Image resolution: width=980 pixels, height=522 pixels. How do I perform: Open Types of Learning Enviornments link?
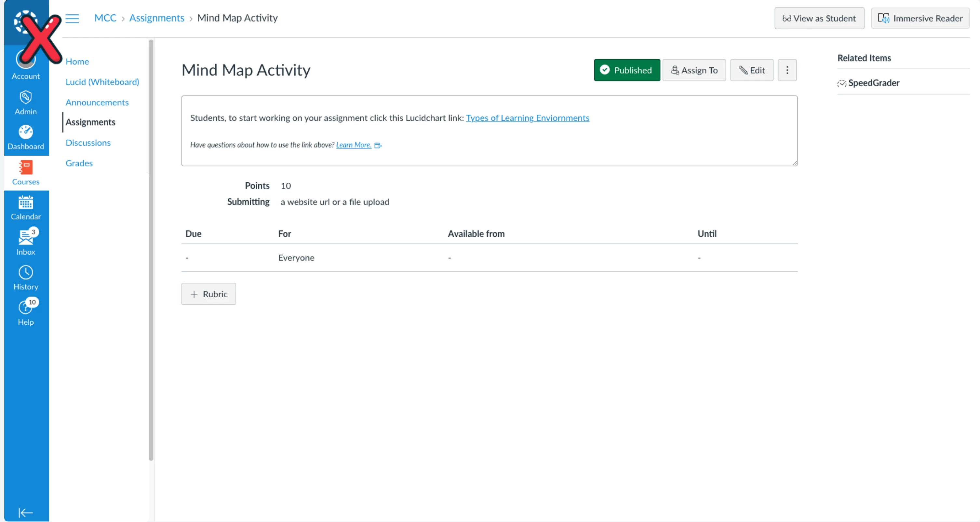pos(527,118)
